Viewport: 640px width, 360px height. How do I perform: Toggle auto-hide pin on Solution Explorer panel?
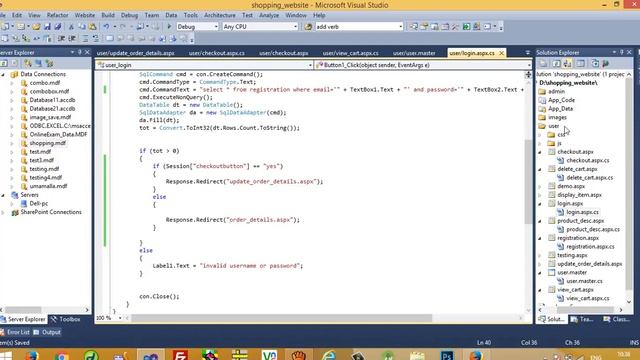[x=622, y=52]
